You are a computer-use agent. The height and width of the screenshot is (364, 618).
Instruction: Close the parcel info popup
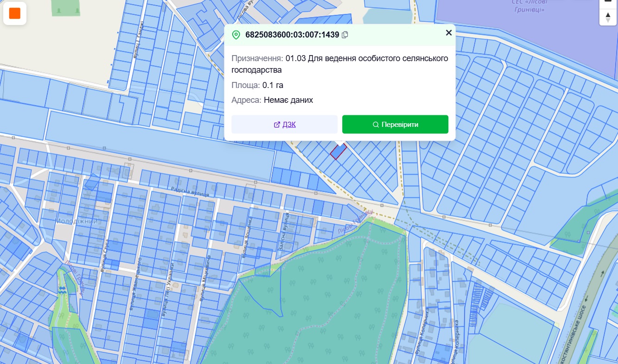(x=448, y=32)
